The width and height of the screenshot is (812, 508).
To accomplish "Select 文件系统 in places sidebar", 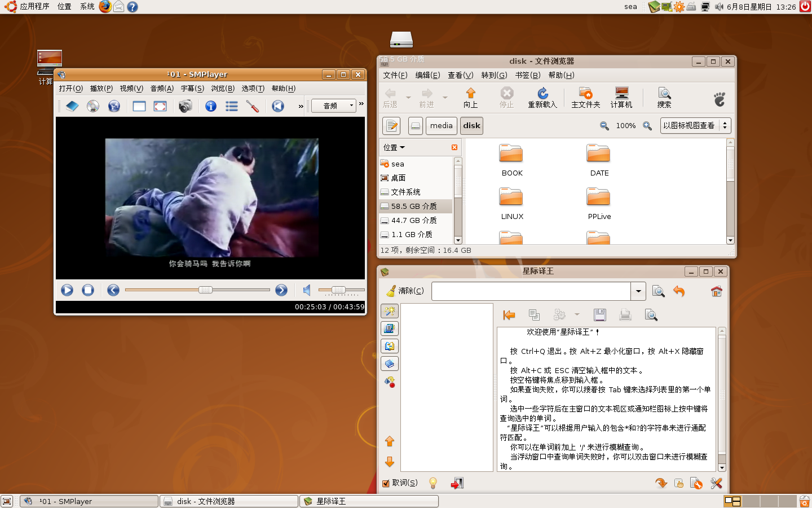I will [416, 192].
